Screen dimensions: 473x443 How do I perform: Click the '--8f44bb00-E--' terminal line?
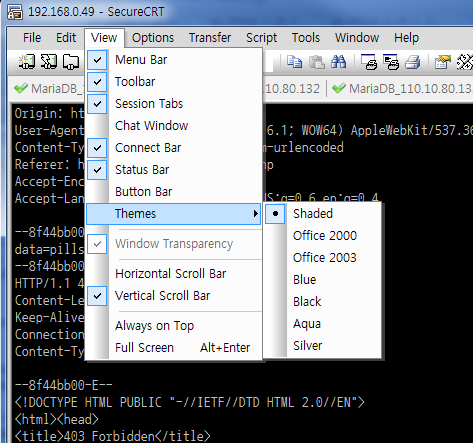tap(64, 385)
